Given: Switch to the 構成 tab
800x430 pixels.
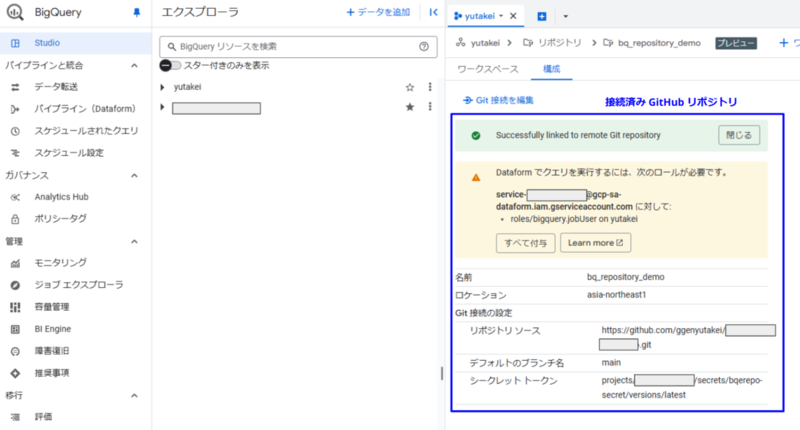Looking at the screenshot, I should tap(552, 69).
